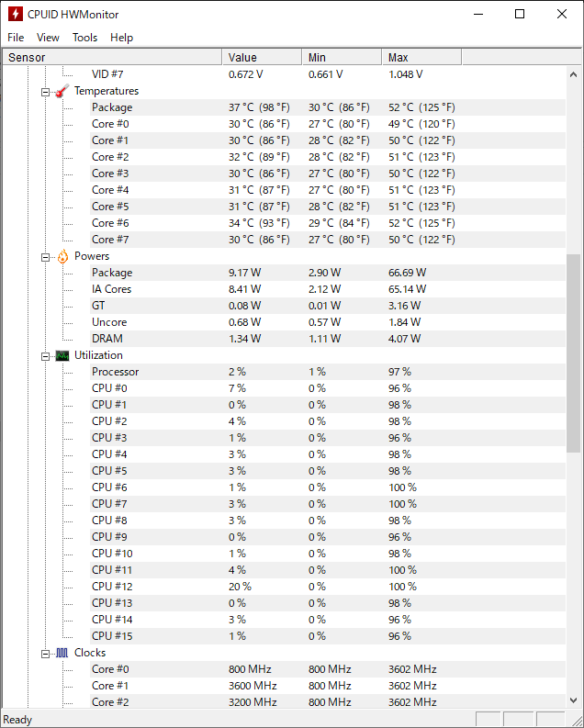584x728 pixels.
Task: Click the flame Powers icon
Action: (x=62, y=256)
